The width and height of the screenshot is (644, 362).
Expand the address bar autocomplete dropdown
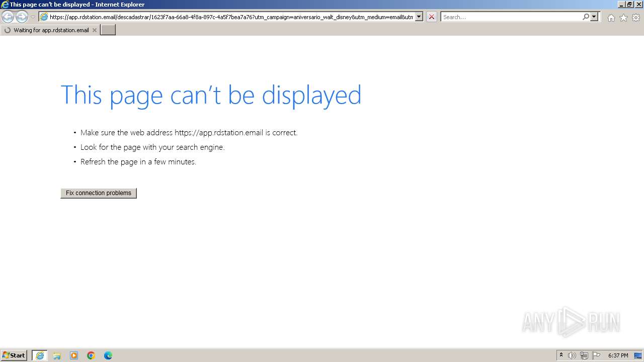point(419,17)
